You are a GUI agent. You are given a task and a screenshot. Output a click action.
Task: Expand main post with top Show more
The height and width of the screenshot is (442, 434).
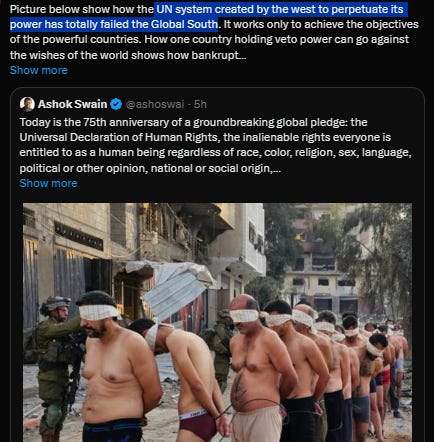click(39, 70)
